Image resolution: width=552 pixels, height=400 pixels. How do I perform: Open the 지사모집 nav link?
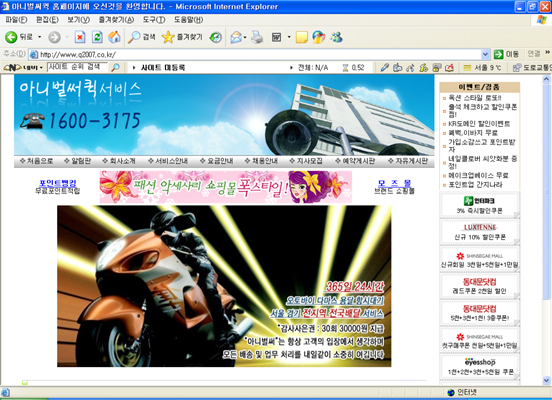pos(306,161)
